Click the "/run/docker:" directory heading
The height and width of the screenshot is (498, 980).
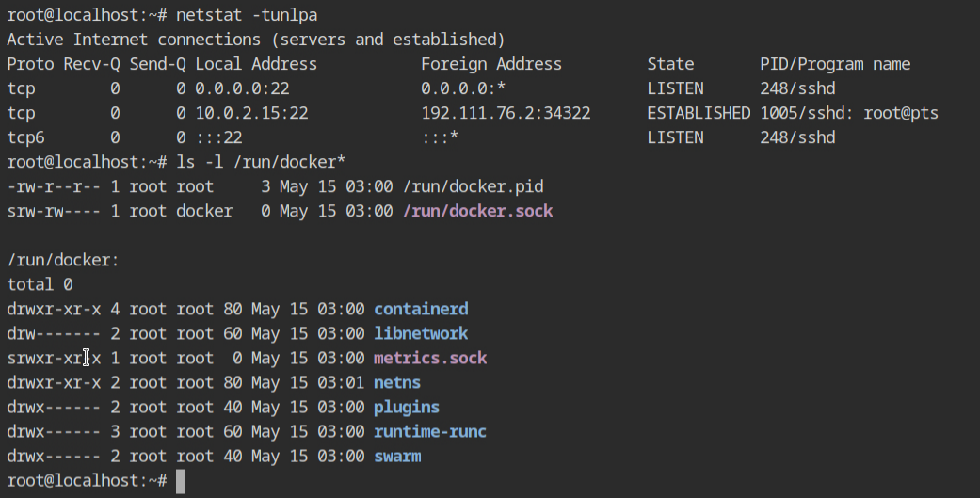(63, 260)
